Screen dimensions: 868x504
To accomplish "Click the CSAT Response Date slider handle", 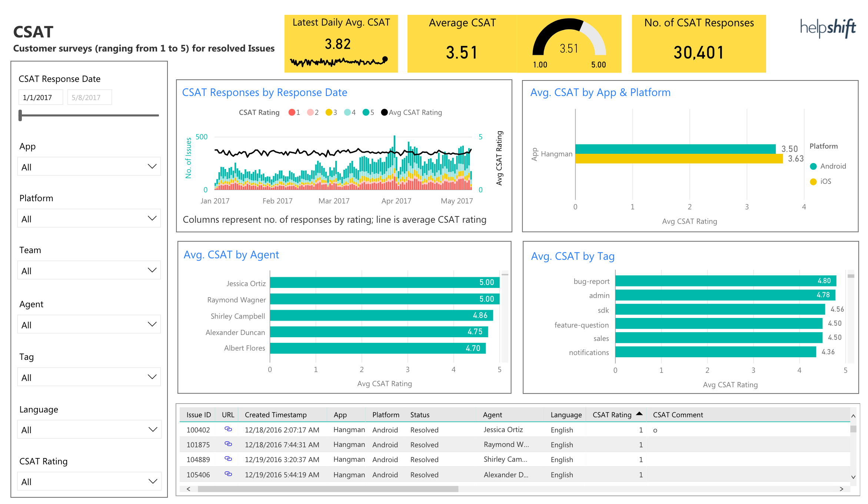I will point(21,115).
